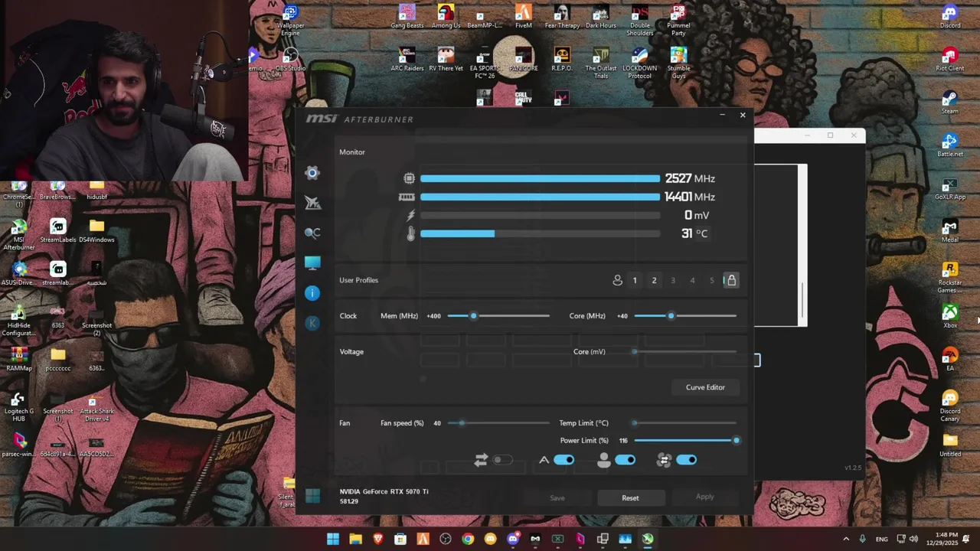Image resolution: width=980 pixels, height=551 pixels.
Task: Toggle the profile lock icon
Action: (x=731, y=280)
